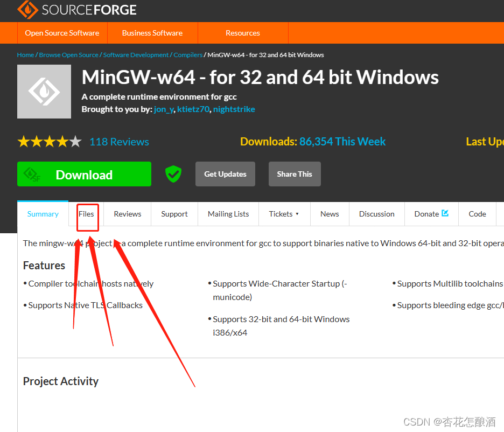Open the 118 Reviews link
The image size is (504, 432).
[119, 142]
